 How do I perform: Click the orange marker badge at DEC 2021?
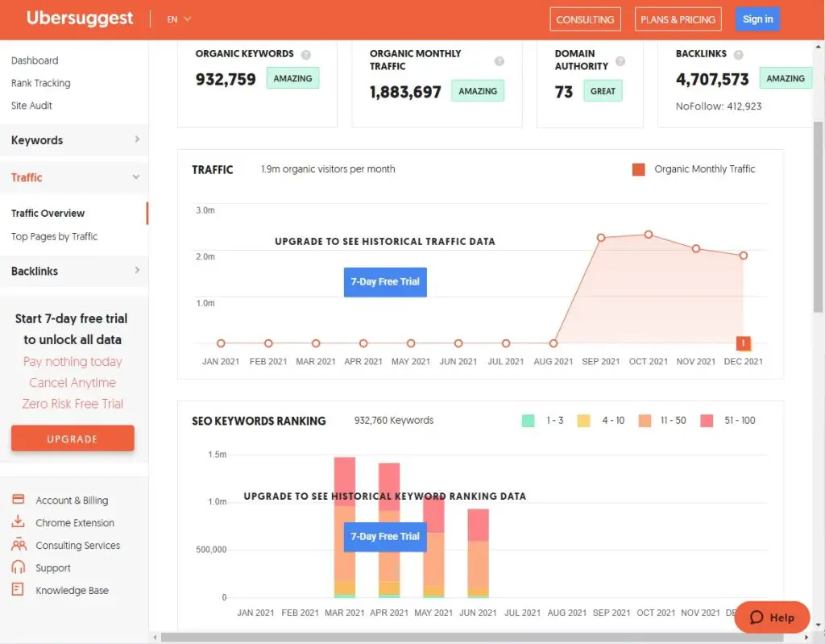pos(744,343)
